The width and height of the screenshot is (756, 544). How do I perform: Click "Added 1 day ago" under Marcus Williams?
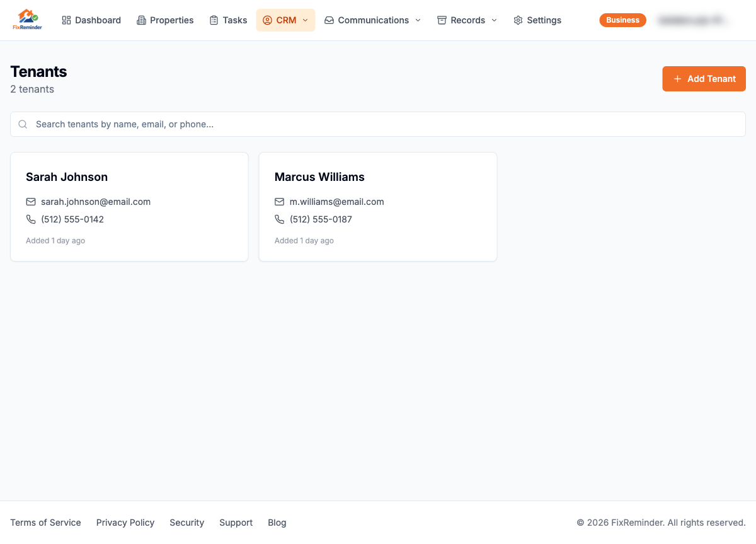tap(304, 241)
